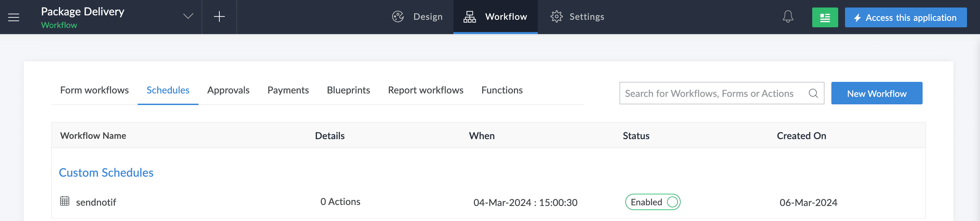Click the 06-Mar-2024 created date
The width and height of the screenshot is (980, 221).
coord(808,202)
